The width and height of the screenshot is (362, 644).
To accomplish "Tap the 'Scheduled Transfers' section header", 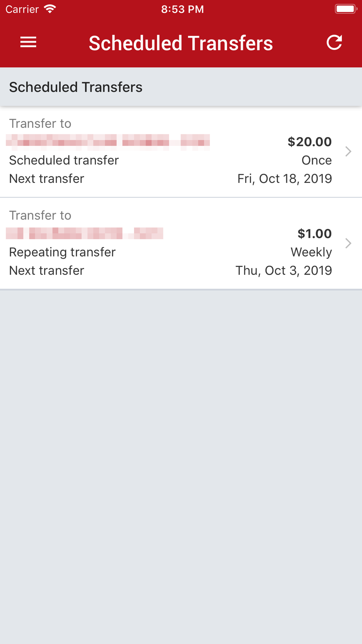I will (x=76, y=87).
